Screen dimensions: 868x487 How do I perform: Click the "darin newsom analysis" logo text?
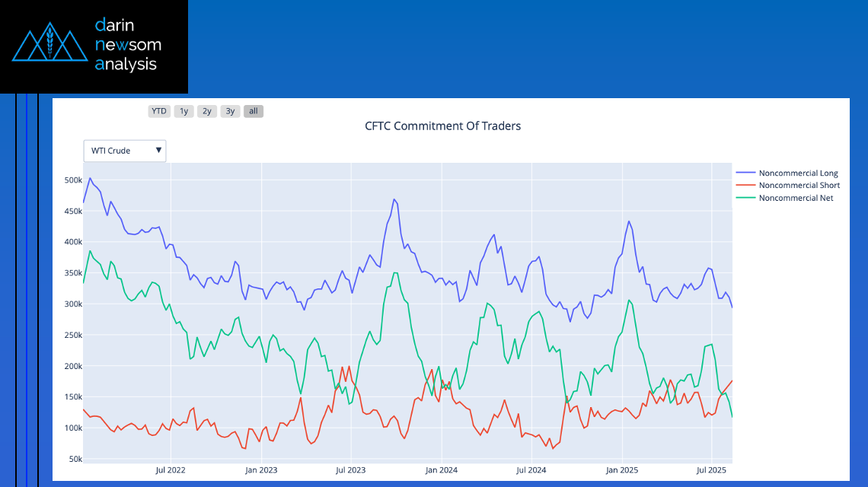(128, 45)
